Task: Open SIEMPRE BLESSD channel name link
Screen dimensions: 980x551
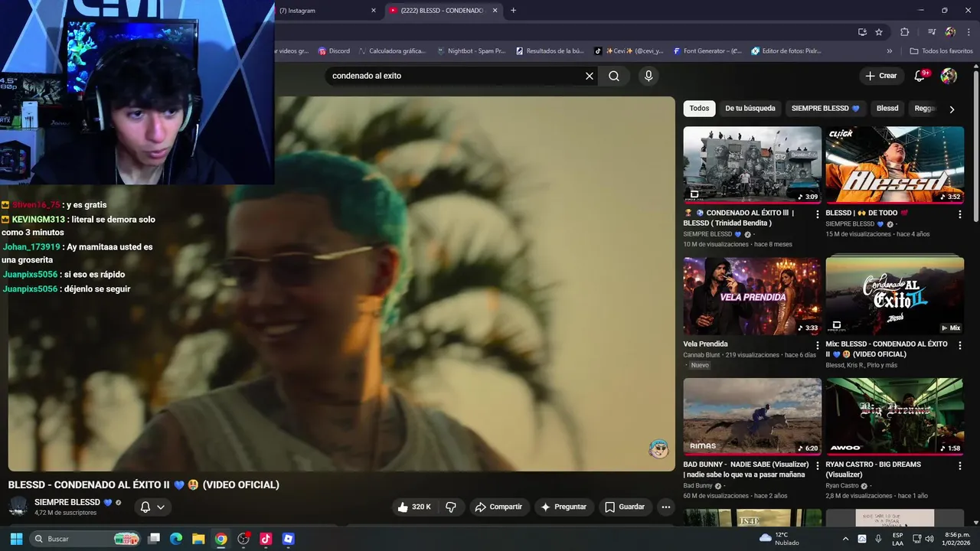Action: 67,502
